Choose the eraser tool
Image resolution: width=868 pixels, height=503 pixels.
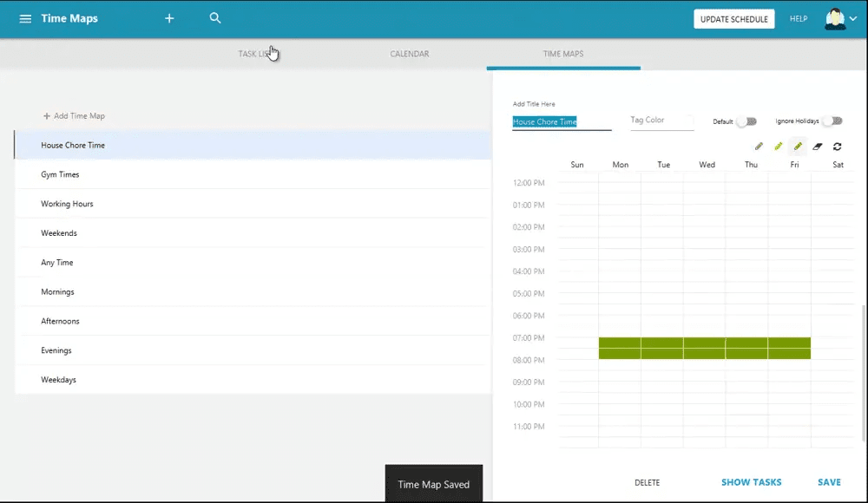click(817, 147)
